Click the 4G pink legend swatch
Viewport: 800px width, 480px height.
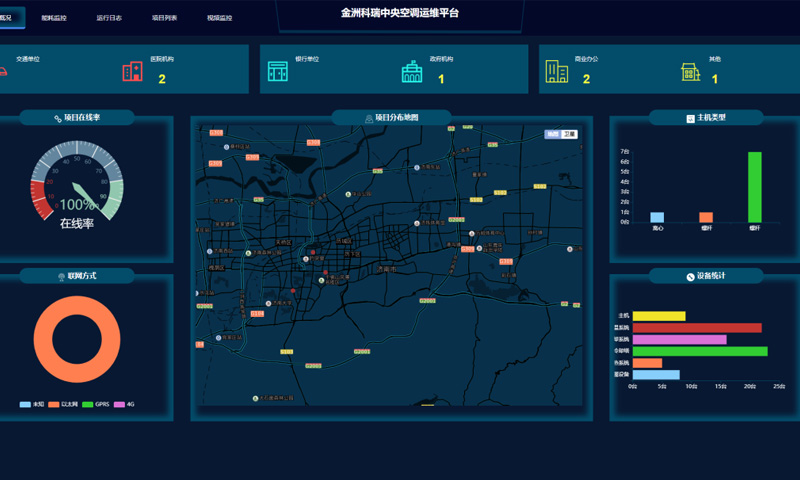pyautogui.click(x=119, y=404)
